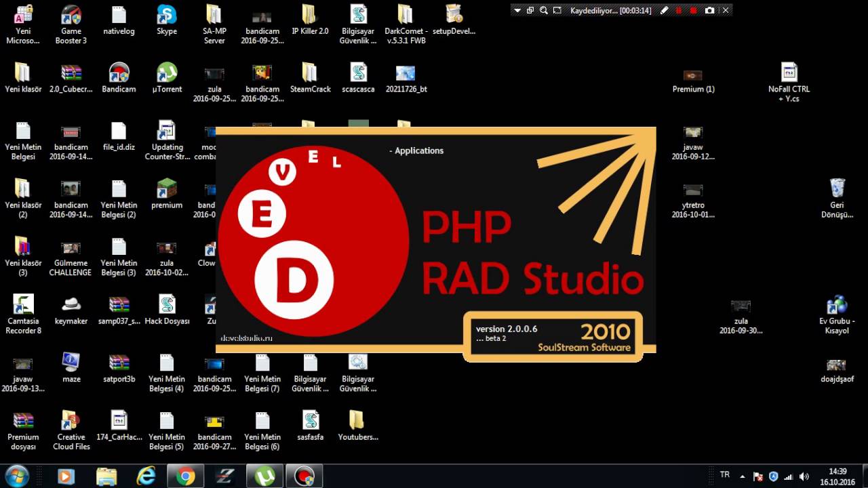Select the file_id.diz file

tap(119, 137)
